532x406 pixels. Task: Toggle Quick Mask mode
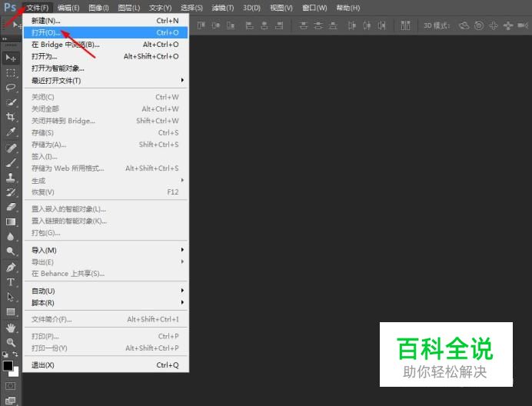tap(11, 386)
